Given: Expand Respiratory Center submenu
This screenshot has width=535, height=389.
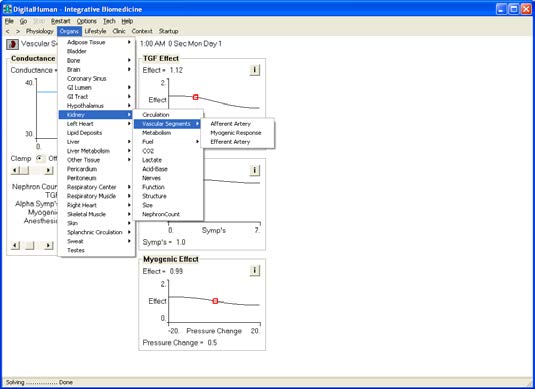Looking at the screenshot, I should (97, 187).
